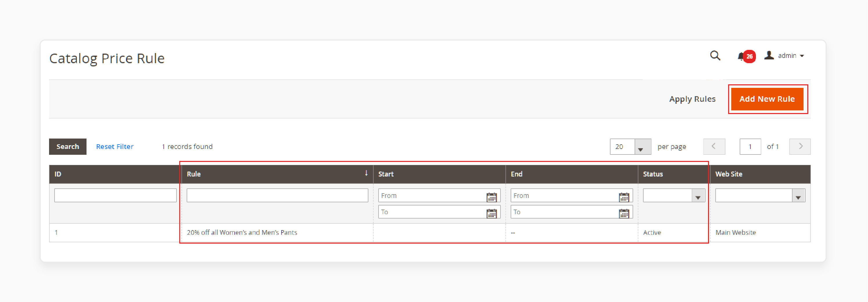868x302 pixels.
Task: Open the 20 per page dropdown
Action: coord(630,147)
